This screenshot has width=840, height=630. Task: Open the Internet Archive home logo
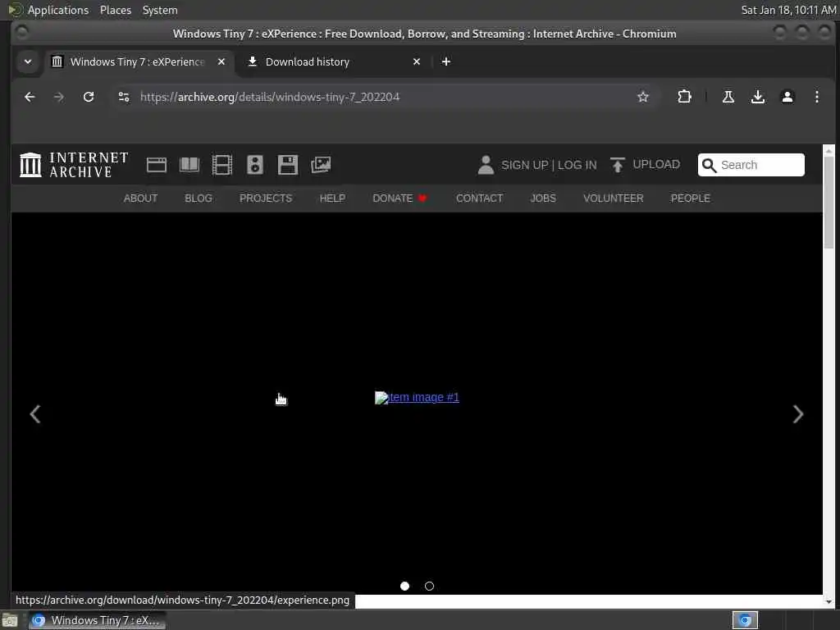click(74, 164)
